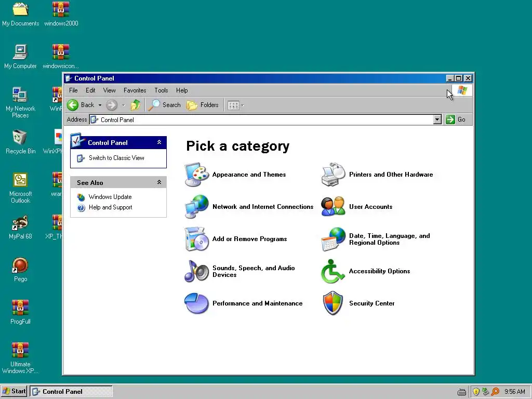Open the Help menu

182,90
